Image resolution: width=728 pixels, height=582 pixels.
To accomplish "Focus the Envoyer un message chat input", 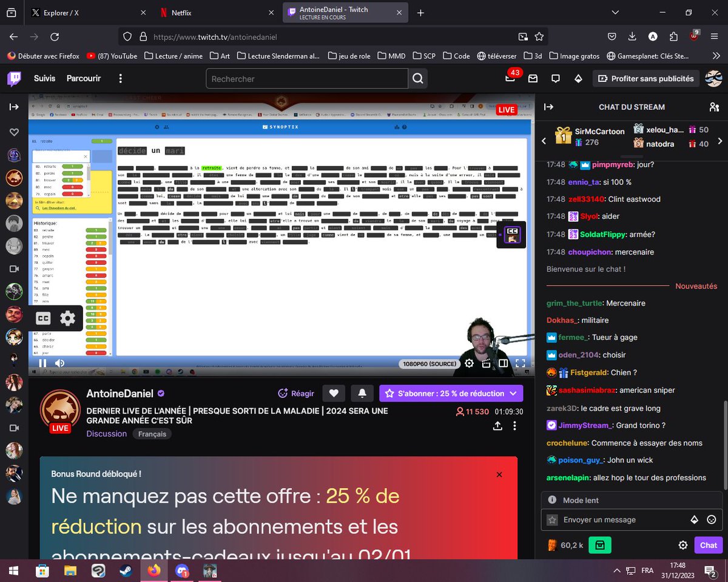I will pyautogui.click(x=631, y=520).
